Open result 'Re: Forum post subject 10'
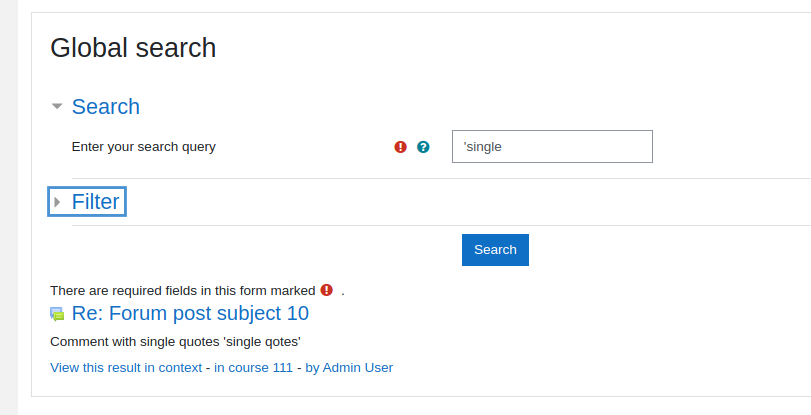The width and height of the screenshot is (811, 415). pos(190,314)
